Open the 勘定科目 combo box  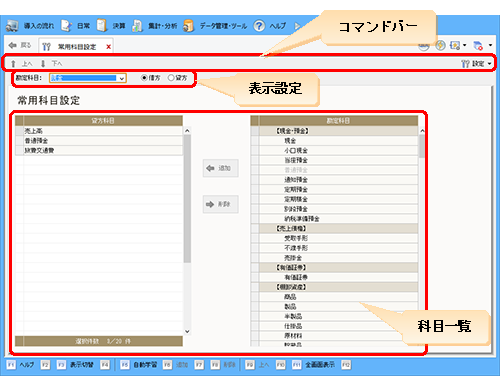click(x=88, y=78)
